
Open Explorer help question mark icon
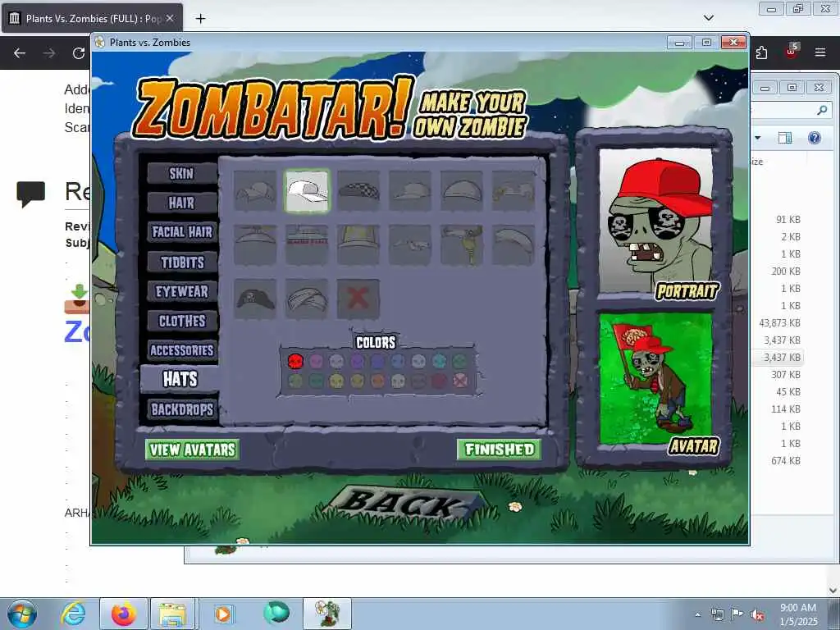coord(815,138)
